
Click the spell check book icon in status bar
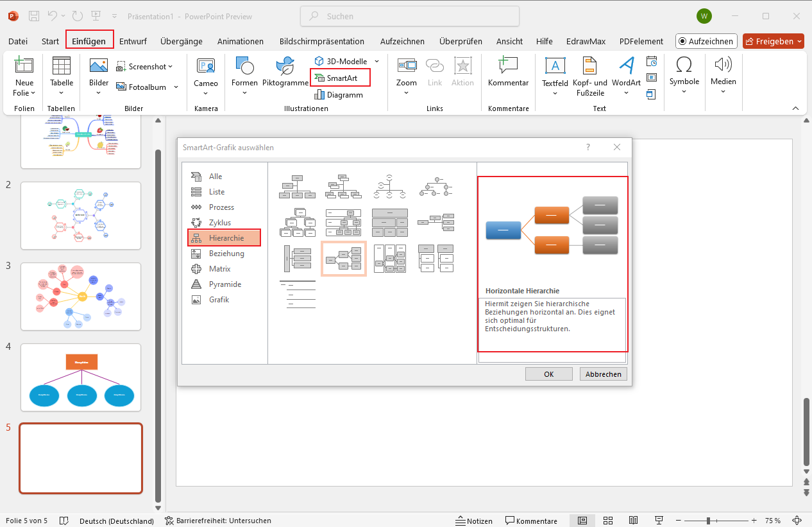[63, 521]
